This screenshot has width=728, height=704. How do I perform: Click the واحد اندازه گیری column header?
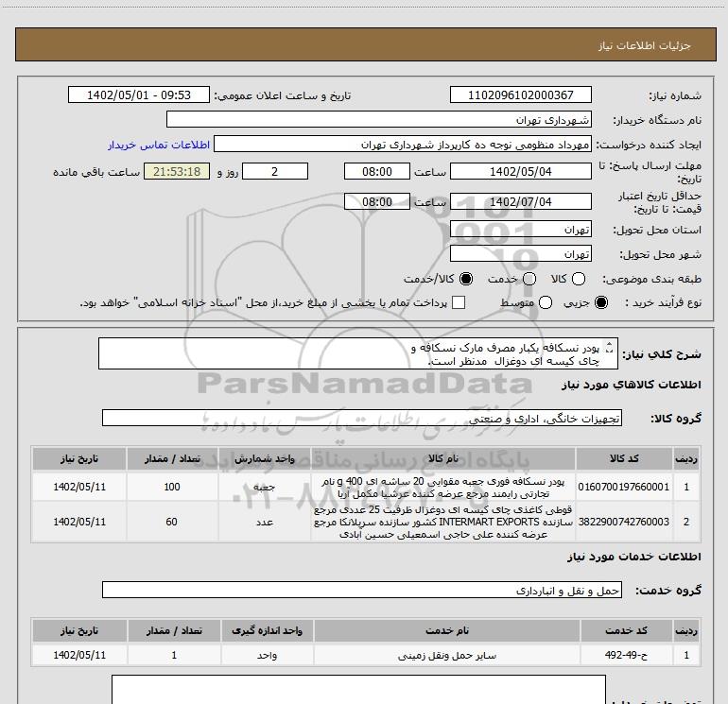[x=267, y=630]
